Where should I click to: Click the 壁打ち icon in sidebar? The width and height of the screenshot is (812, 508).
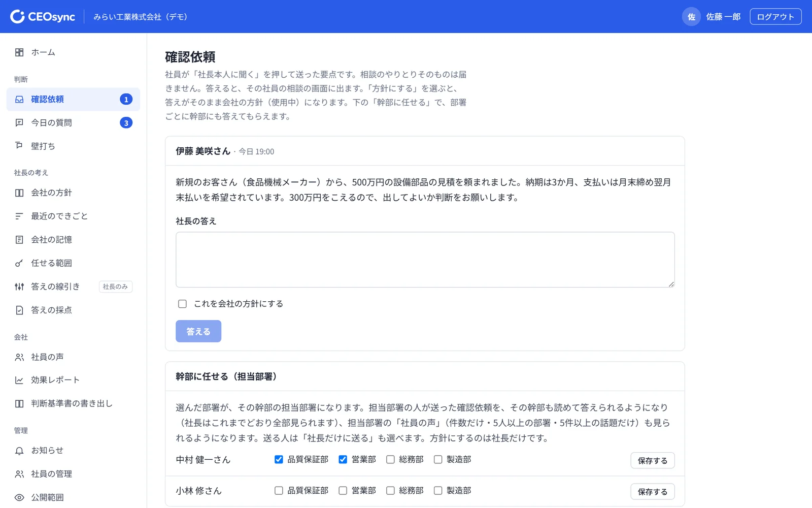tap(19, 146)
